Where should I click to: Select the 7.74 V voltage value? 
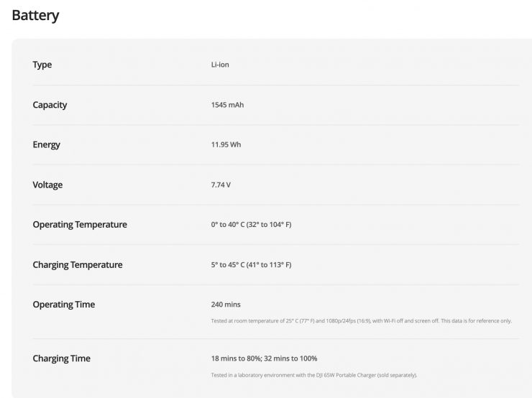click(x=221, y=185)
